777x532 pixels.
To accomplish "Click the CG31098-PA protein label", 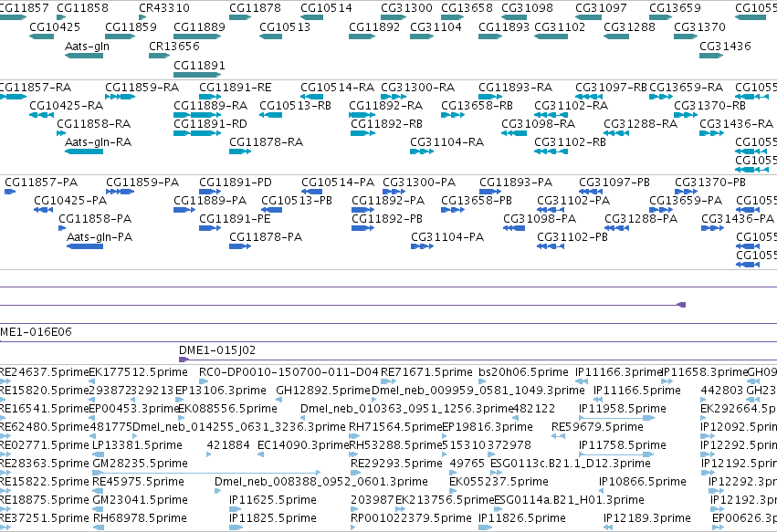I will 540,218.
